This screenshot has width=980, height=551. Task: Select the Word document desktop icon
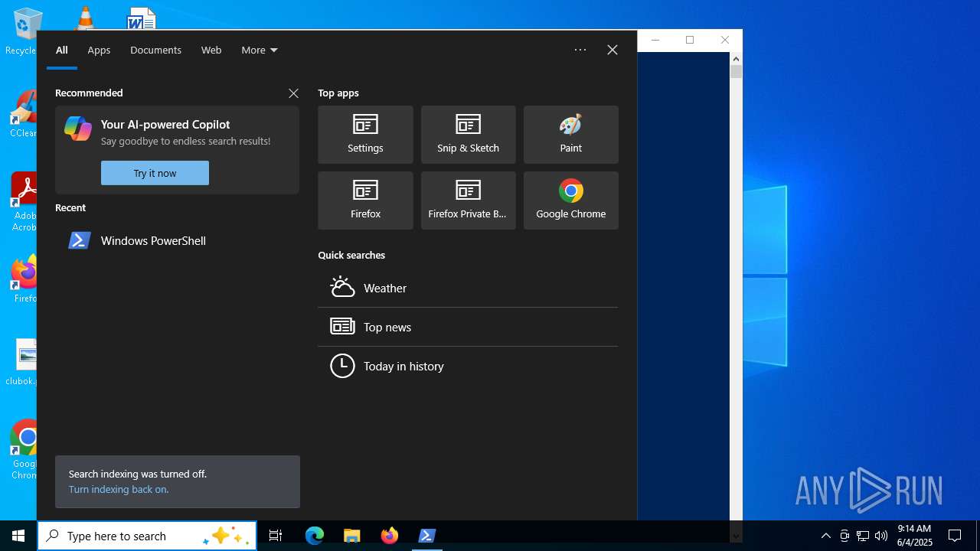[x=142, y=18]
